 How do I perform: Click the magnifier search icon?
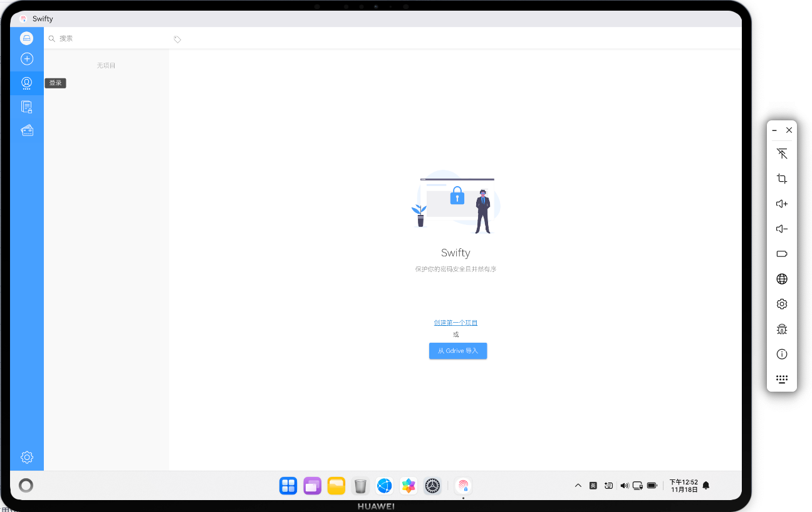click(52, 39)
